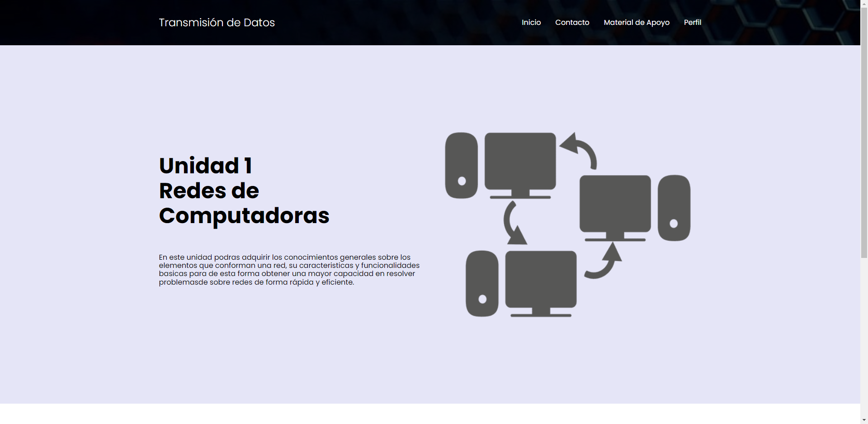Image resolution: width=868 pixels, height=424 pixels.
Task: Open the Perfil page
Action: tap(692, 22)
